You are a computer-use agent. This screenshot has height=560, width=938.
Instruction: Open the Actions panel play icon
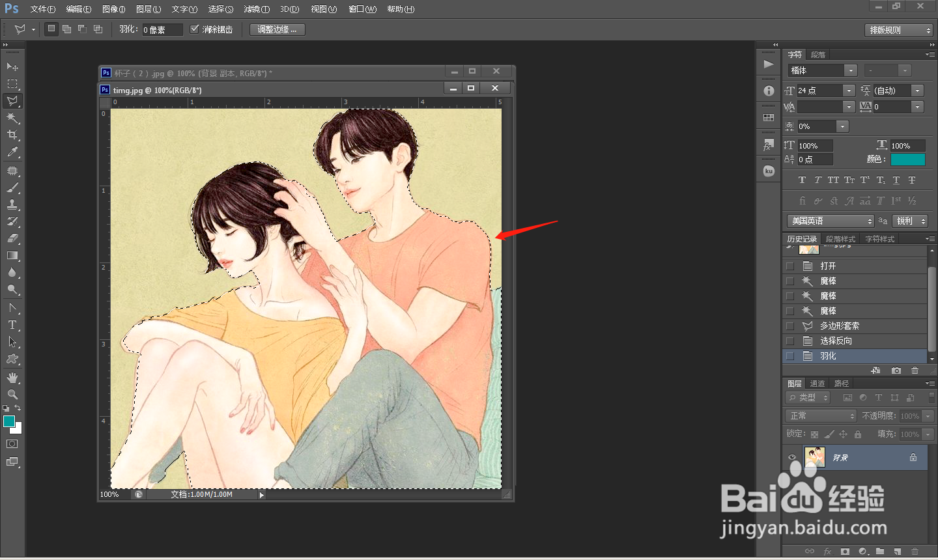[769, 64]
